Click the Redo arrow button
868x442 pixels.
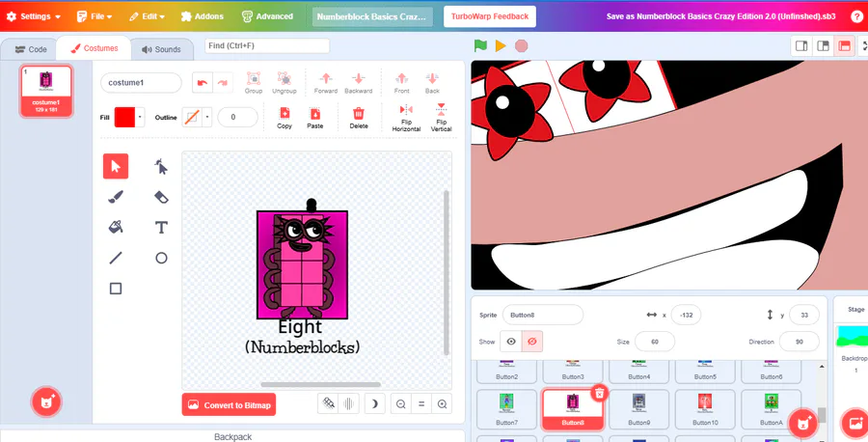(x=223, y=83)
